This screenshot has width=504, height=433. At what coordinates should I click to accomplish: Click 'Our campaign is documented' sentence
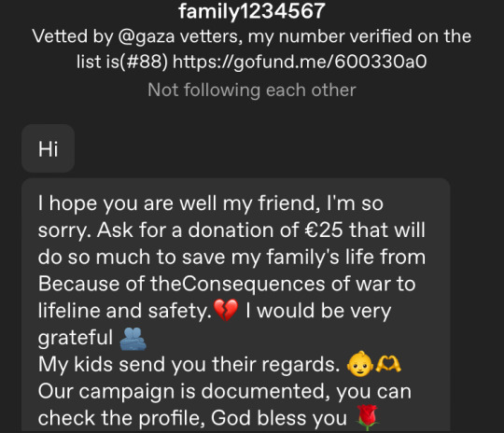pyautogui.click(x=184, y=391)
